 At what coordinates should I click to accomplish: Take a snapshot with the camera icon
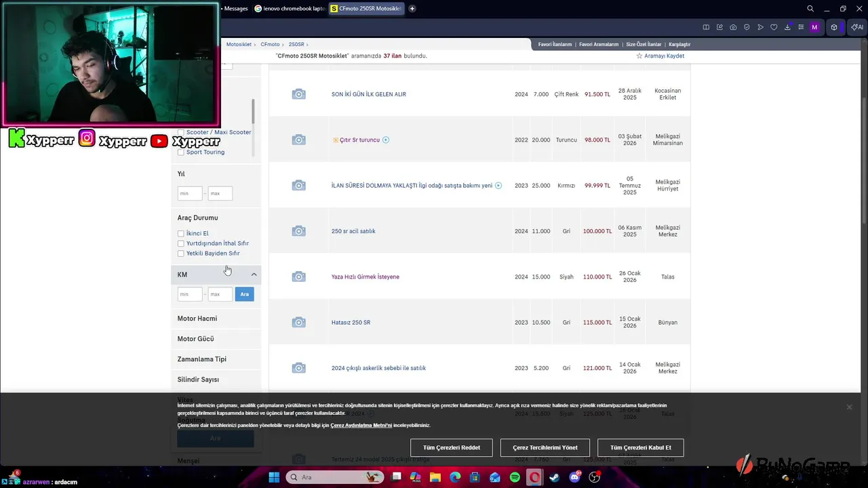pos(733,27)
